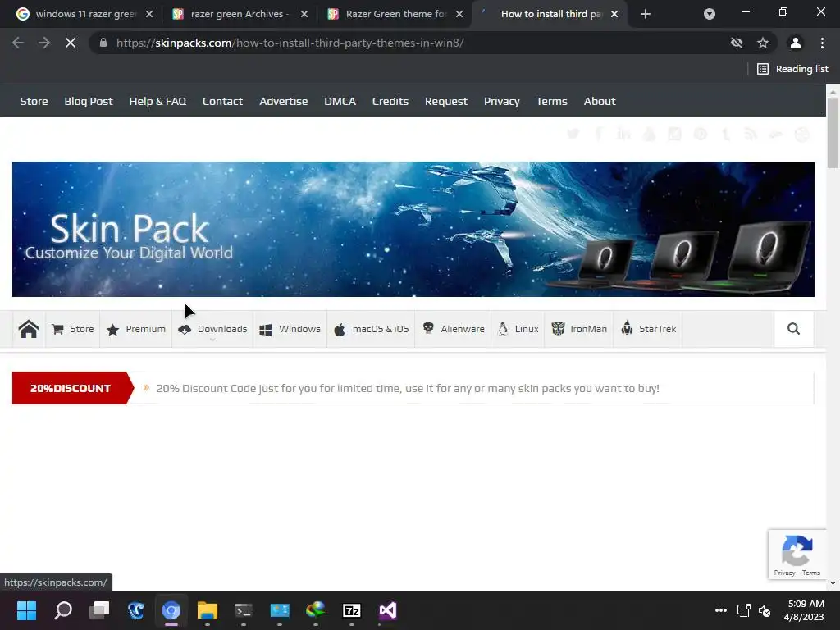Click the crossed-eye tracking protection icon
The width and height of the screenshot is (840, 630).
[737, 43]
